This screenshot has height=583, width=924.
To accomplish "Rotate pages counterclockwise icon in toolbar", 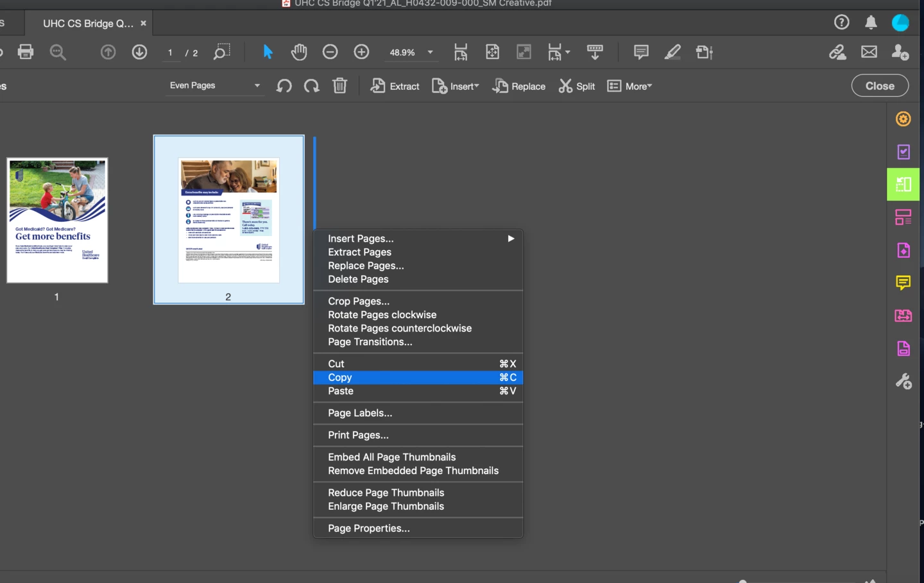I will pos(284,86).
